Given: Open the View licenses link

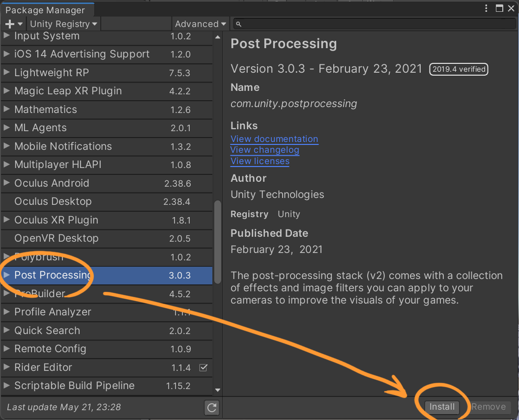Looking at the screenshot, I should point(260,161).
